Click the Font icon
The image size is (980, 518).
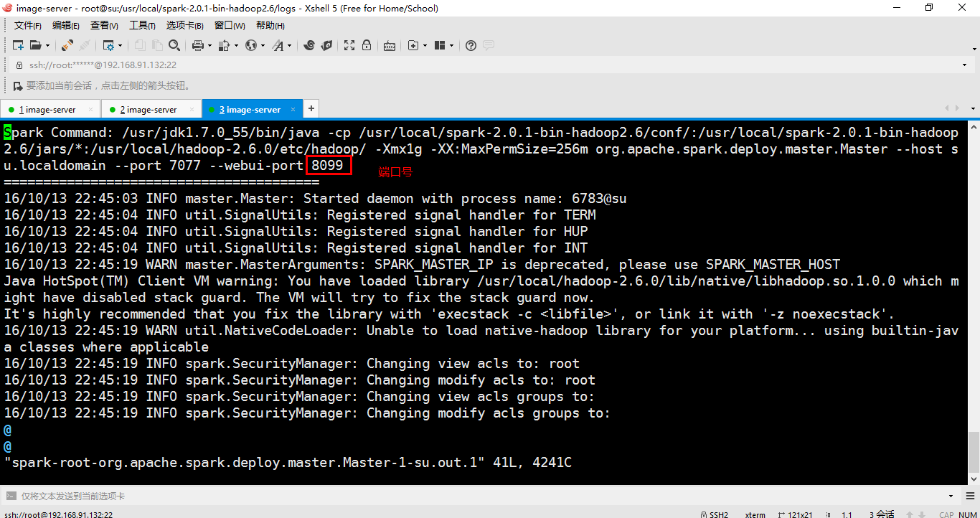(x=278, y=45)
